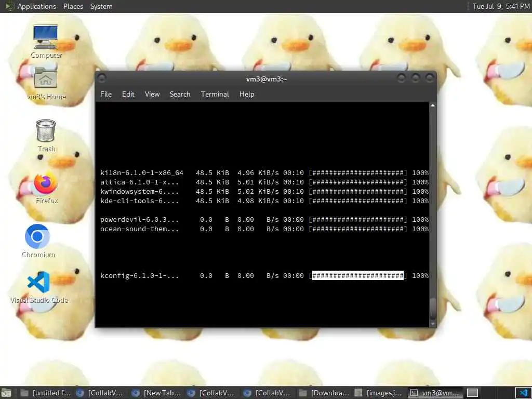Switch to the Downloads taskbar window

tap(324, 393)
